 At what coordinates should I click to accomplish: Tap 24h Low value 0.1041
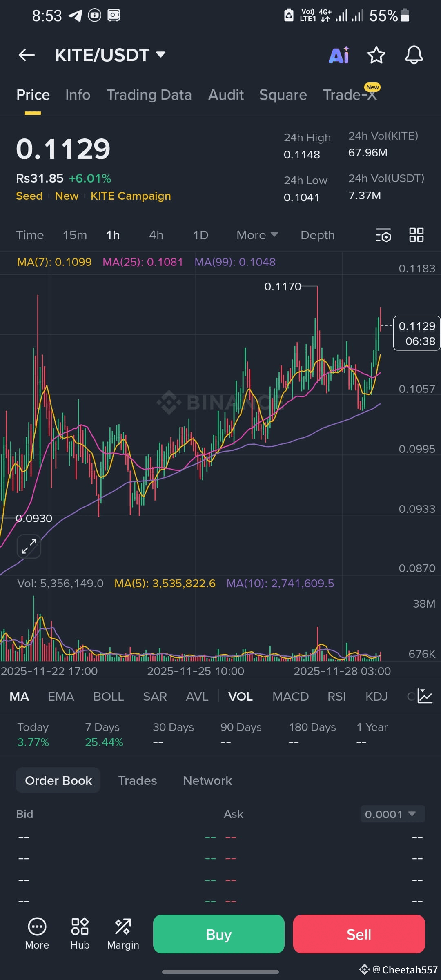(301, 197)
